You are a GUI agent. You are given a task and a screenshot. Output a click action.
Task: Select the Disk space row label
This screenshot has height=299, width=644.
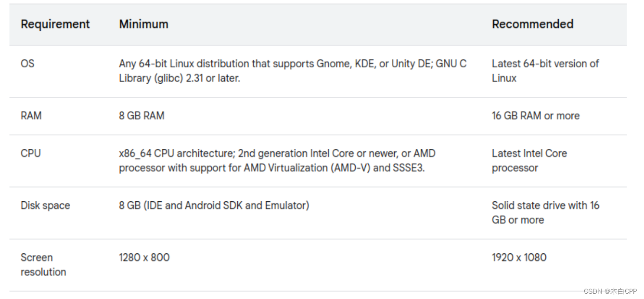(x=45, y=206)
